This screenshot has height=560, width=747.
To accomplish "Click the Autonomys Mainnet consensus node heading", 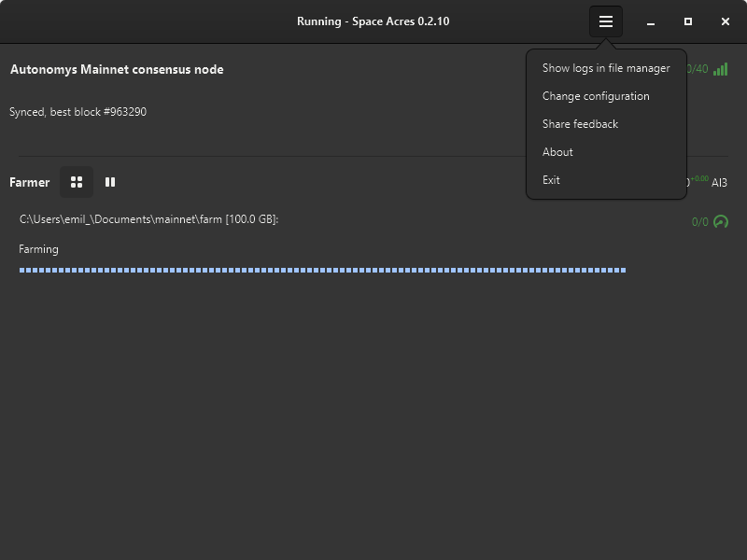I will coord(117,69).
